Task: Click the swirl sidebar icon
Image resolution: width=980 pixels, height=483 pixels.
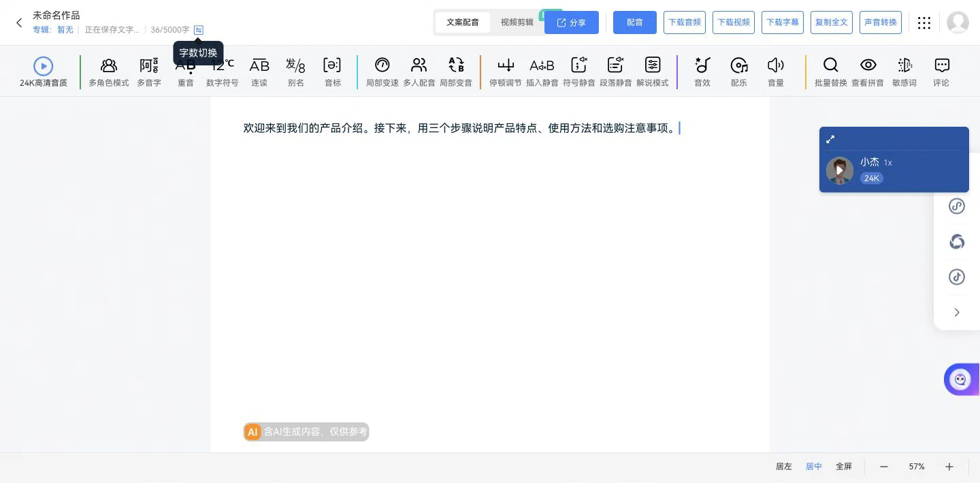Action: point(957,242)
